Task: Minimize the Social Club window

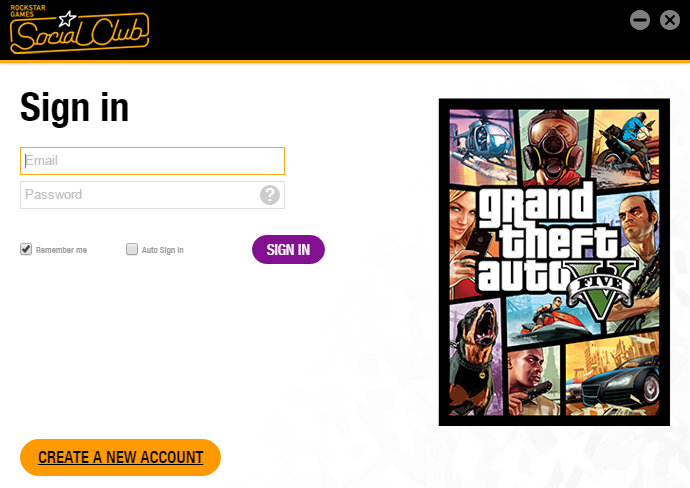Action: point(639,20)
